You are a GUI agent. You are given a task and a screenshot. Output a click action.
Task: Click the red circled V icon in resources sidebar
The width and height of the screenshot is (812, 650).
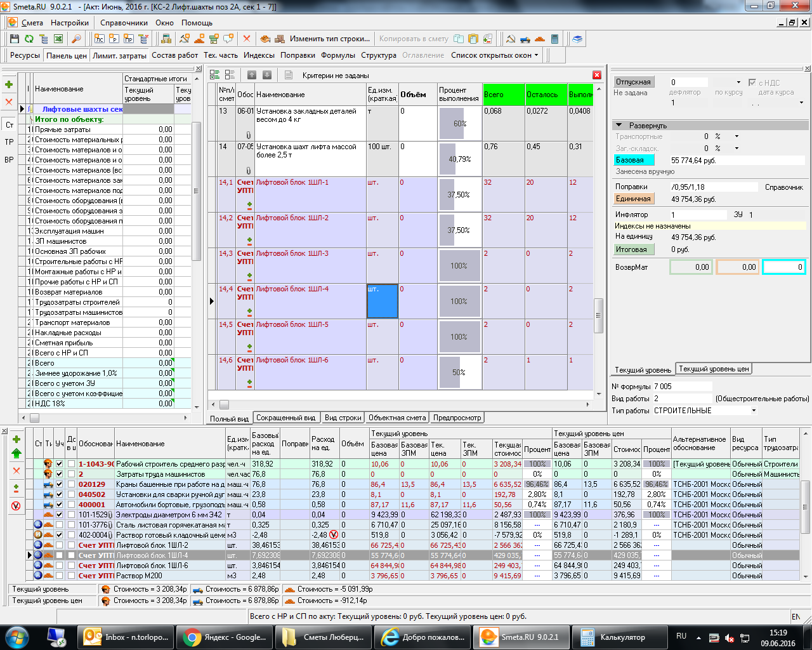click(x=16, y=506)
